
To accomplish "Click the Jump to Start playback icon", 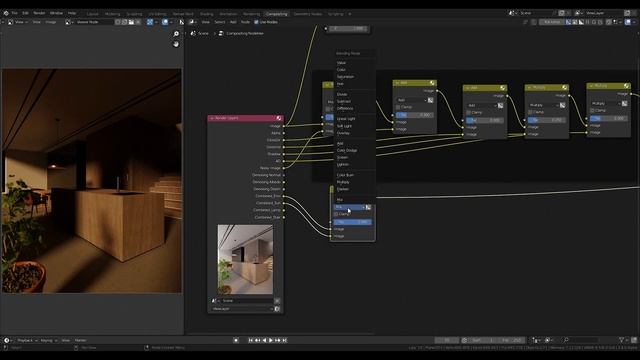I will [251, 340].
